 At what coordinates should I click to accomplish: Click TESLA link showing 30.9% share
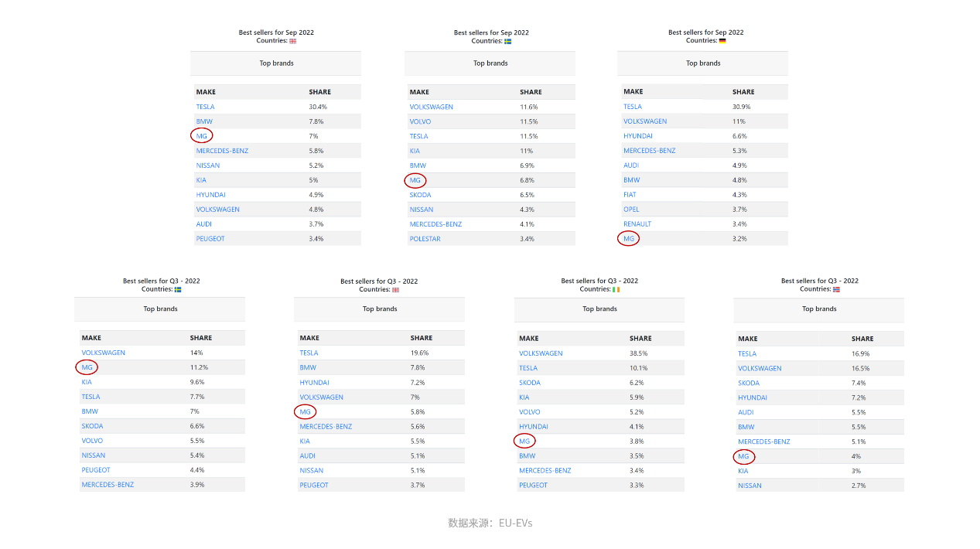coord(633,107)
